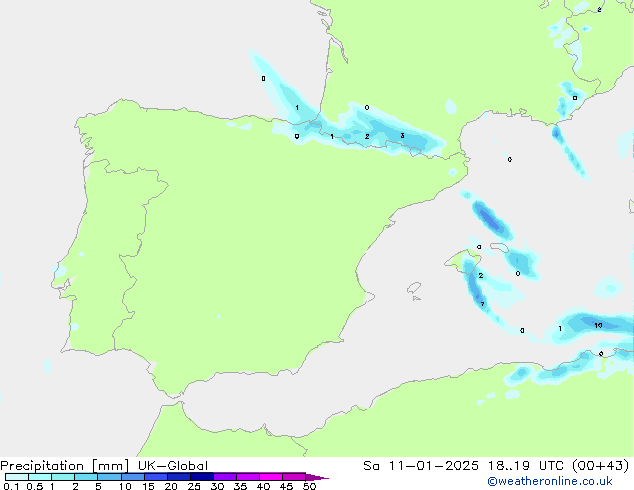The image size is (634, 490).
Task: Pick the 10–15 mm legend color swatch
Action: click(132, 477)
